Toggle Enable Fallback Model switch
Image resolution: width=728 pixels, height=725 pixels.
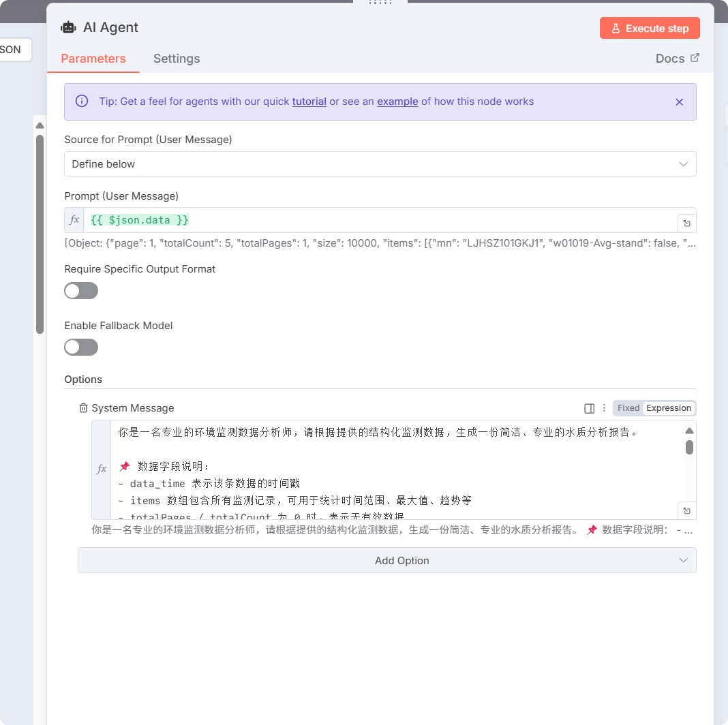pyautogui.click(x=81, y=348)
